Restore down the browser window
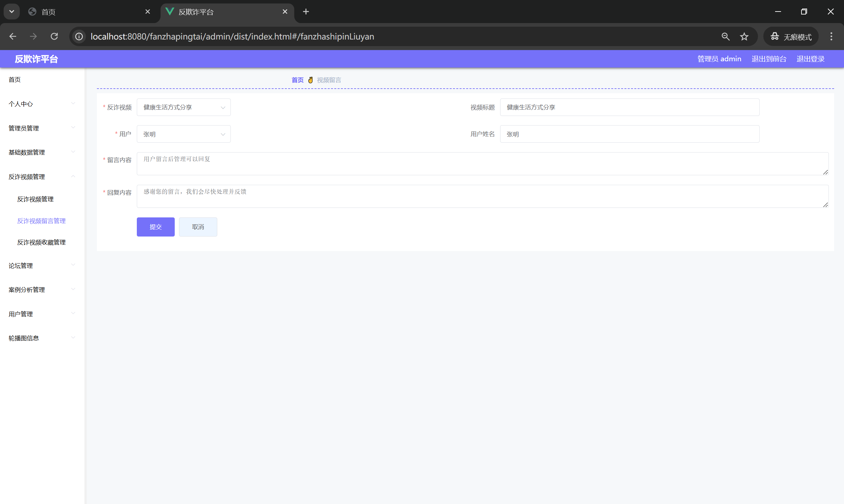Viewport: 844px width, 504px height. coord(804,12)
